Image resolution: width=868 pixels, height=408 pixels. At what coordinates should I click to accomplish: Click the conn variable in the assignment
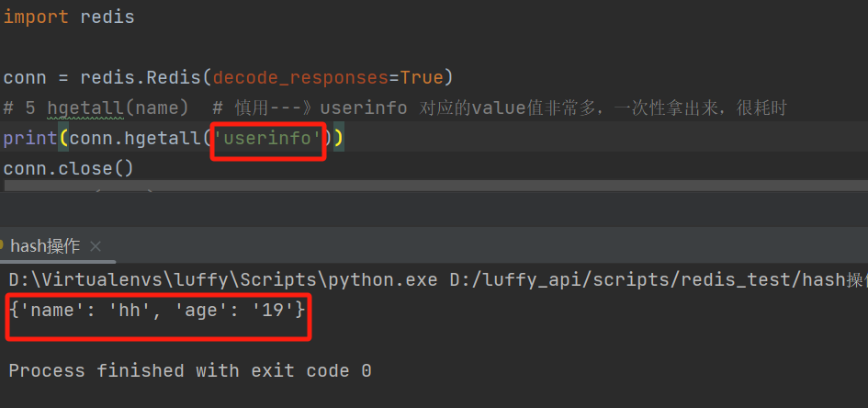click(x=25, y=77)
